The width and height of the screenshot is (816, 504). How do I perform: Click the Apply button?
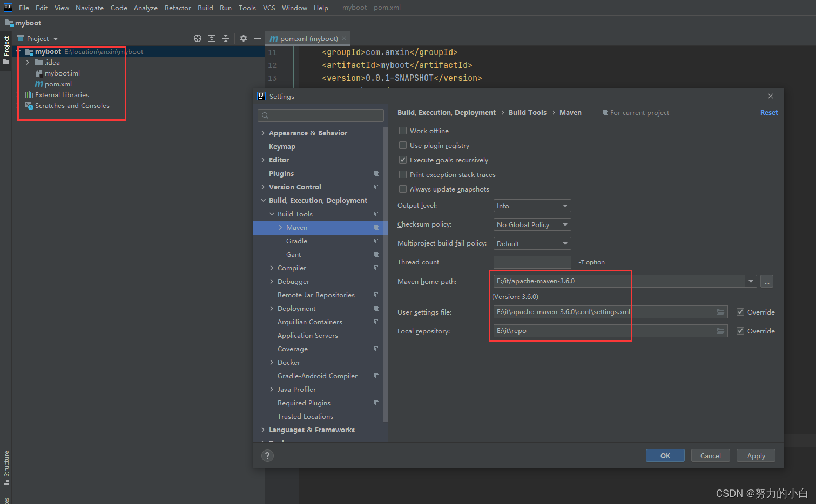click(x=756, y=456)
